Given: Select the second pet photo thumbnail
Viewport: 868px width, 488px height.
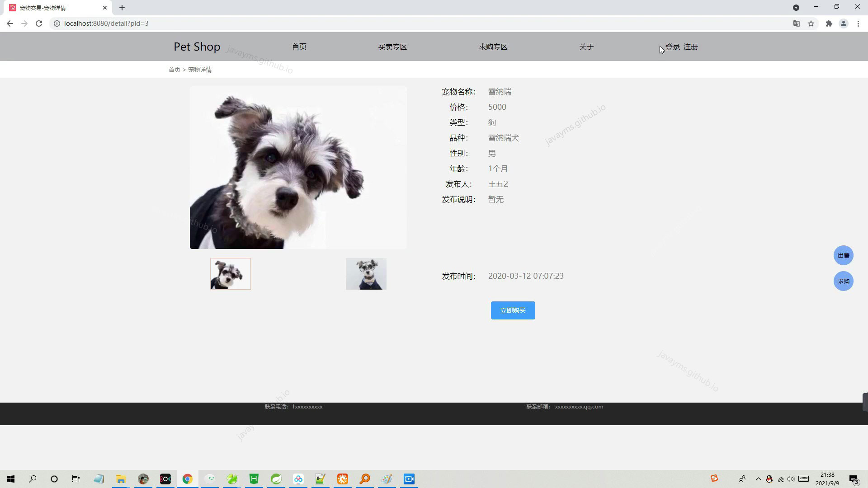Looking at the screenshot, I should point(366,273).
